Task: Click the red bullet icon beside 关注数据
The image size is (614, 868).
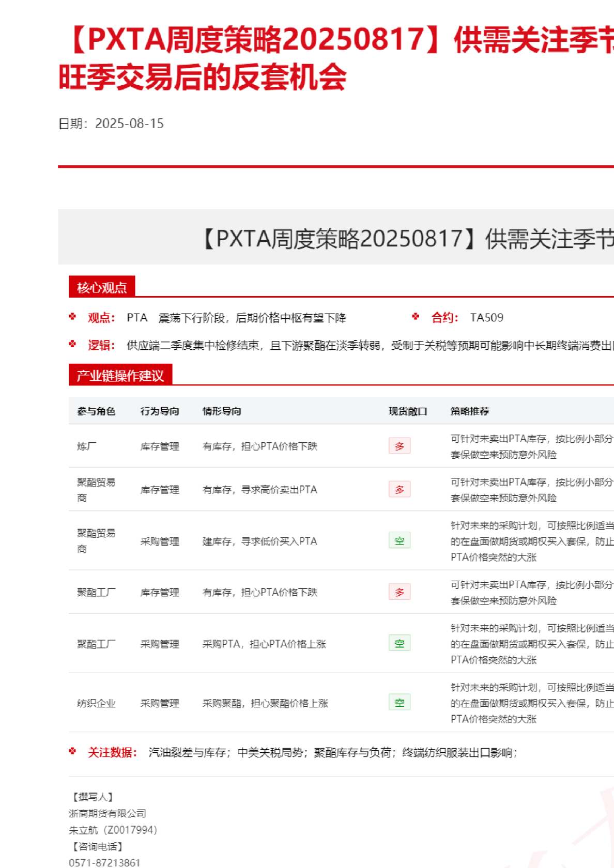Action: [72, 751]
